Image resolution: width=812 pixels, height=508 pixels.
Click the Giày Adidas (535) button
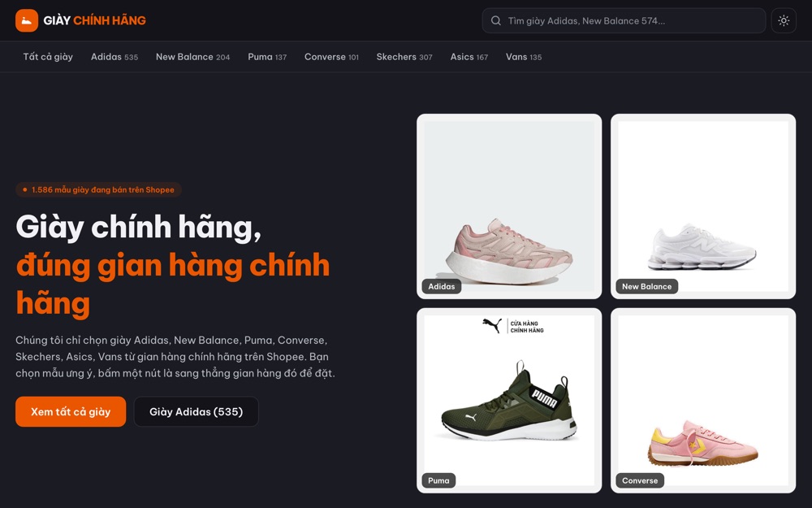tap(197, 411)
